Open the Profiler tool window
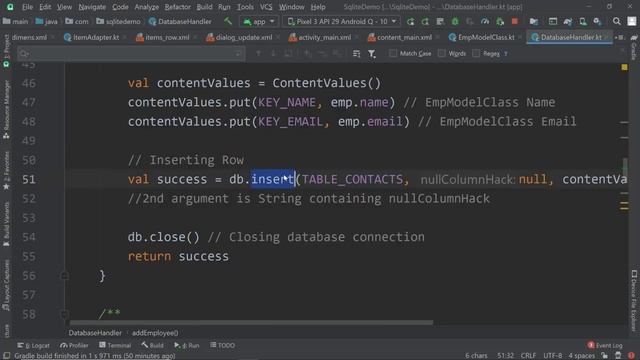 pos(74,345)
